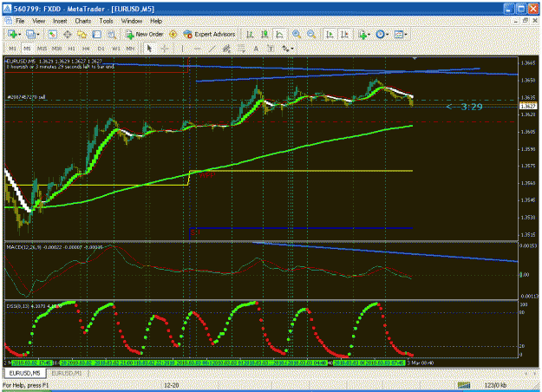Select the trendline drawing tool
The image size is (542, 392).
[x=212, y=49]
